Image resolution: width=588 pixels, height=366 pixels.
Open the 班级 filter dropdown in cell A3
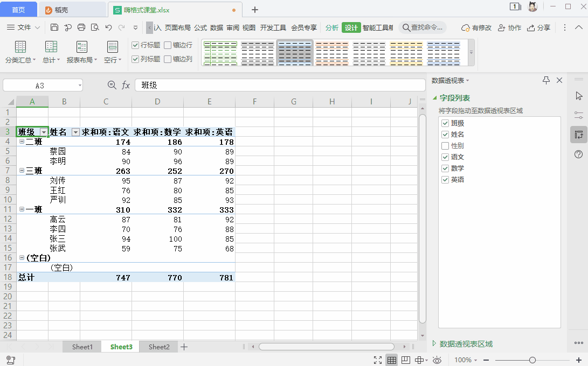click(44, 131)
